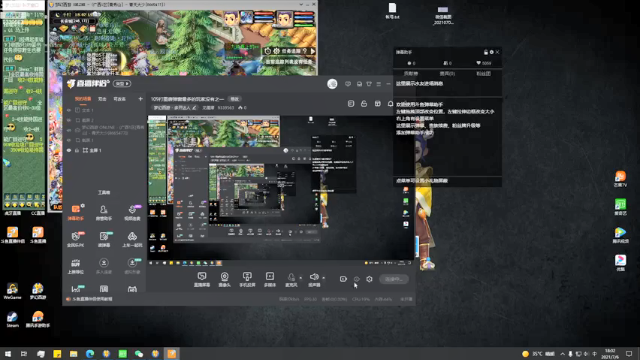Switch to the second scene tab
The height and width of the screenshot is (360, 640).
(x=102, y=99)
